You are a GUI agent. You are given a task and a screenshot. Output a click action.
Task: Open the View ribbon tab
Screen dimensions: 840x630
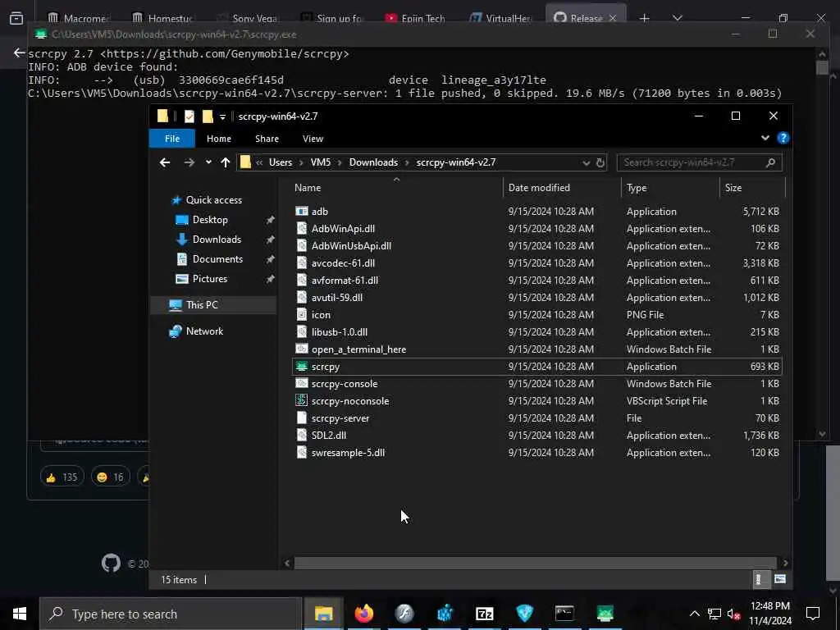pyautogui.click(x=313, y=138)
